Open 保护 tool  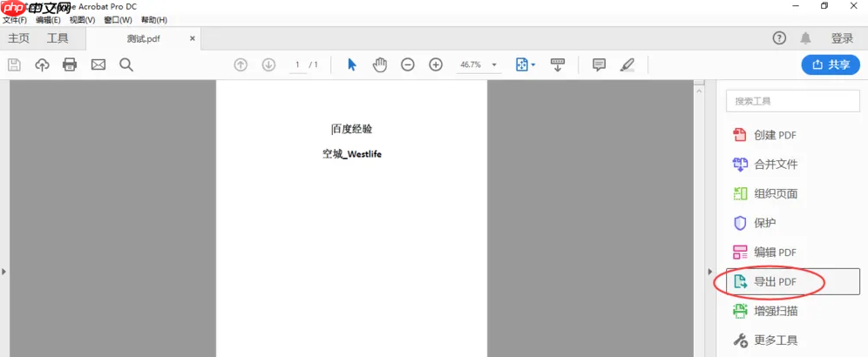tap(754, 223)
